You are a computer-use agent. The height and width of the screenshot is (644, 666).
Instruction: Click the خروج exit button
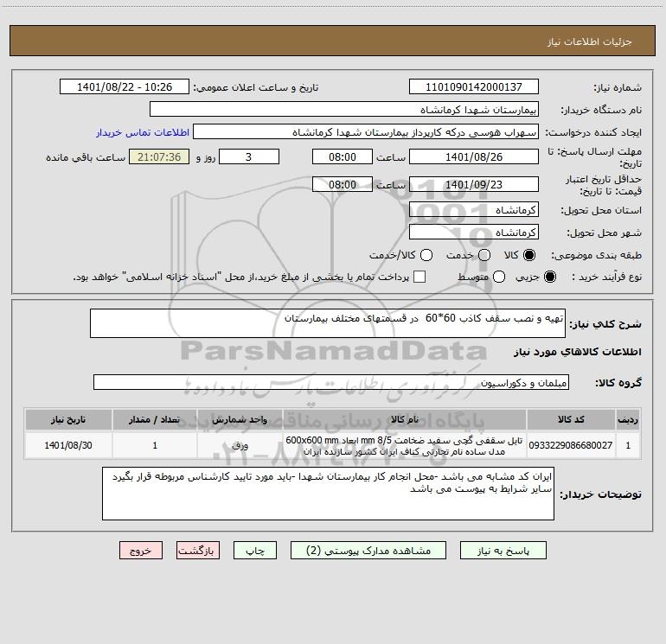pos(141,551)
